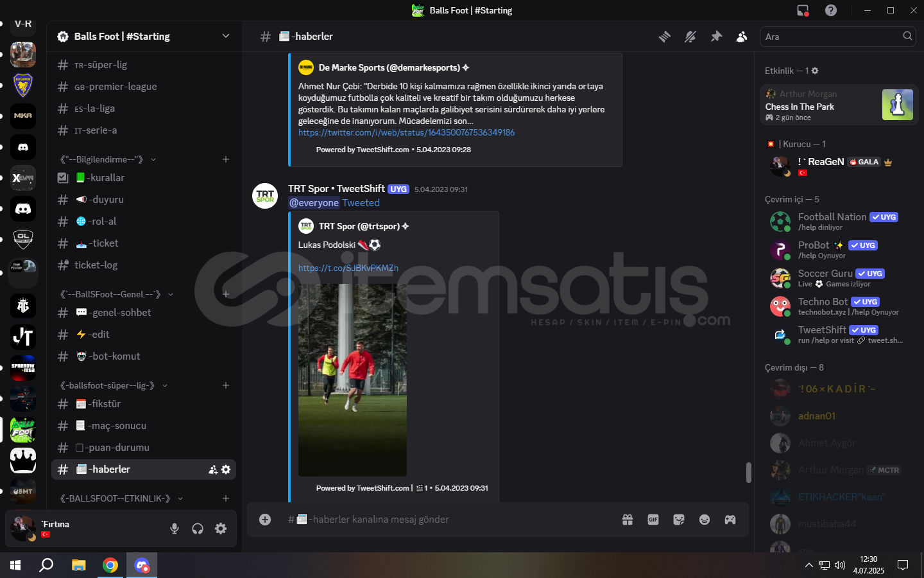The image size is (924, 578).
Task: Open the ProBot member entry
Action: coord(839,250)
